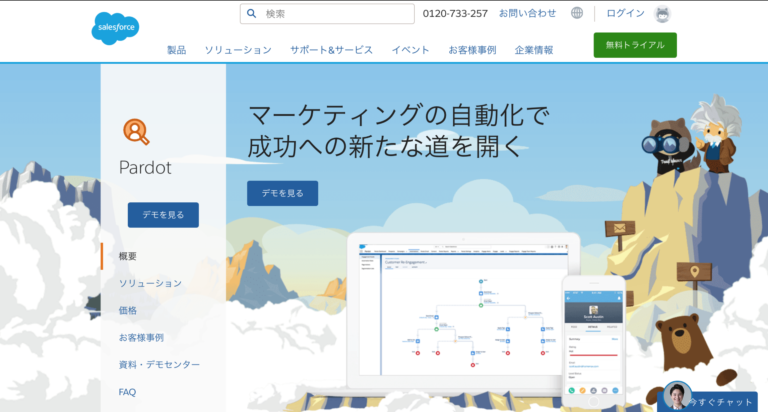Select FAQ in the sidebar

click(127, 392)
